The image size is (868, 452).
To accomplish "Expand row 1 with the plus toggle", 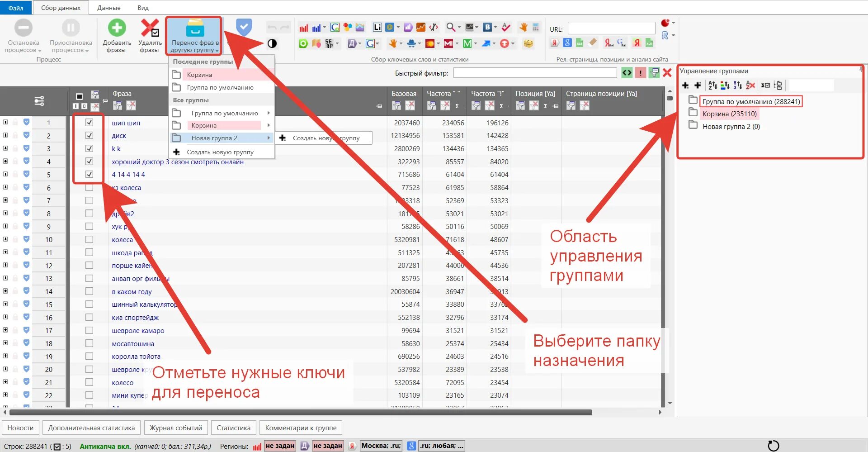I will pyautogui.click(x=5, y=122).
